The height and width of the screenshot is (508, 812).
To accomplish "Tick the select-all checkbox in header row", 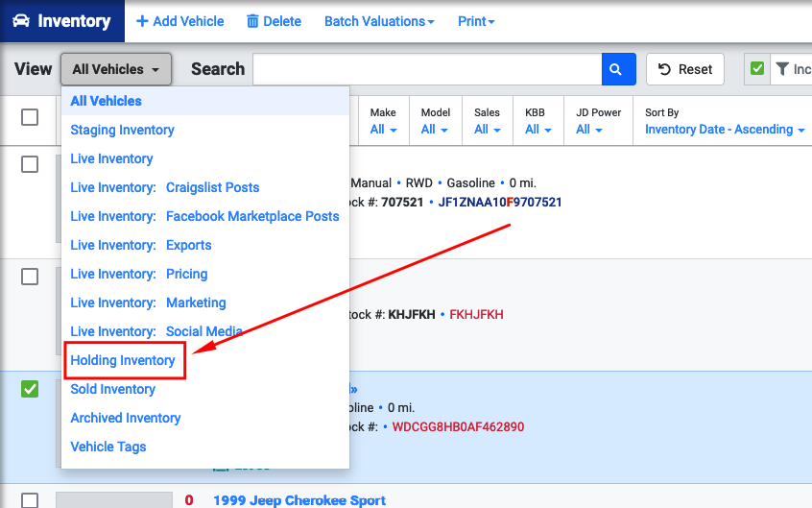I will [x=30, y=117].
